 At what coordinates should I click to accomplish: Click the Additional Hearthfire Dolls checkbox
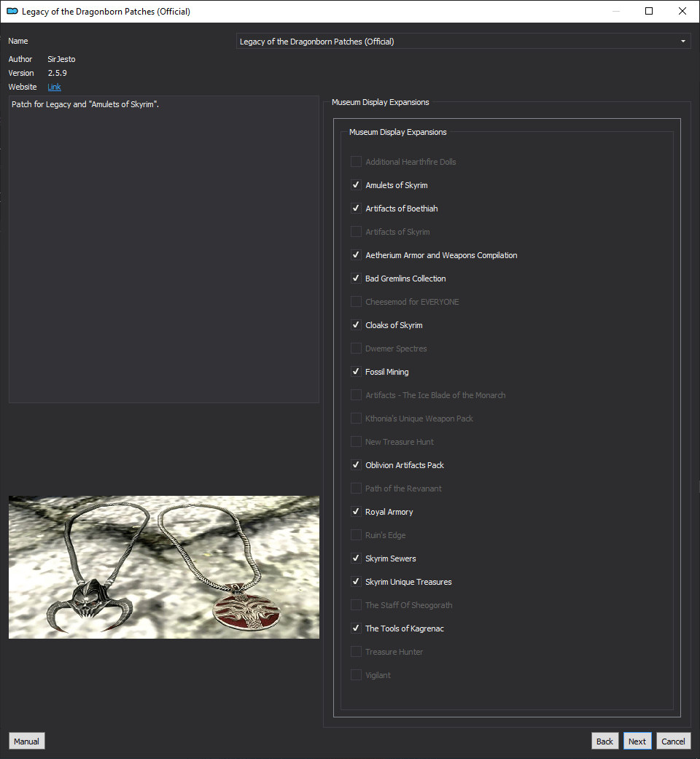pos(356,161)
